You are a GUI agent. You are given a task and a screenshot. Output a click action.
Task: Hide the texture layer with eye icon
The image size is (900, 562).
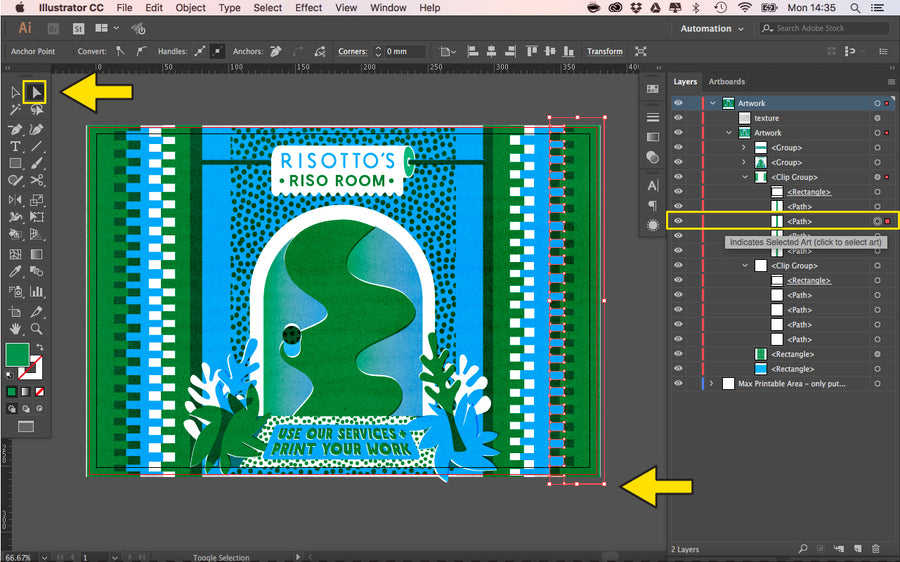click(678, 118)
